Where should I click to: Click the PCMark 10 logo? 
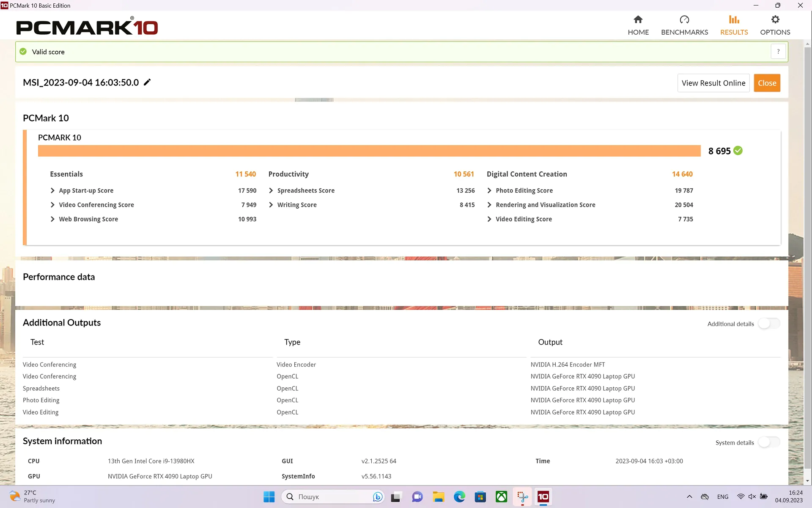tap(87, 27)
